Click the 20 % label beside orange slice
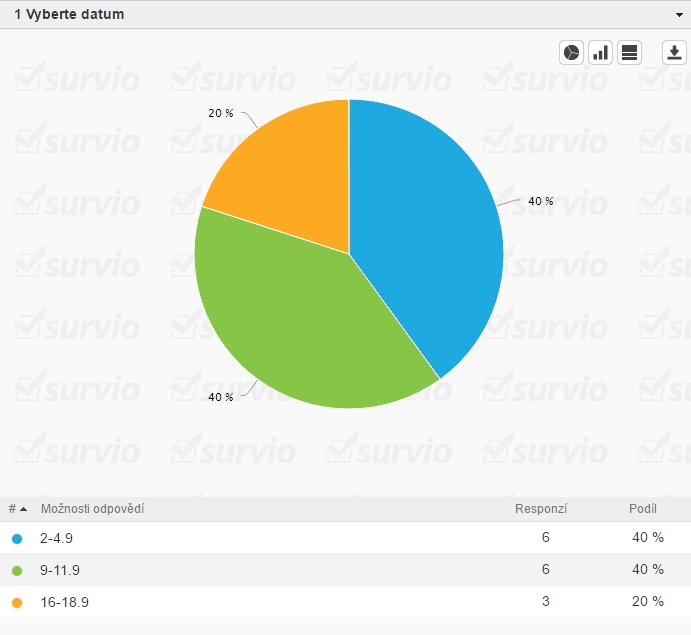The height and width of the screenshot is (635, 691). (221, 113)
